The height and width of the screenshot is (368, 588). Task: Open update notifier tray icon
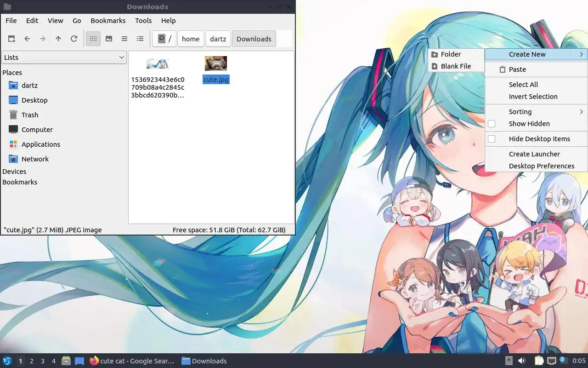[x=563, y=360]
